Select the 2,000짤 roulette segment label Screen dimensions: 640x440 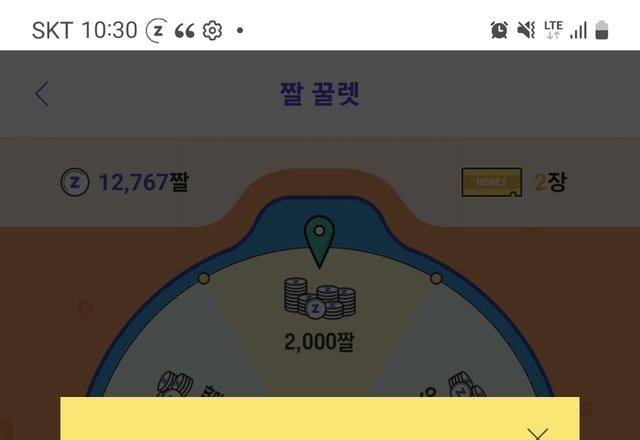coord(320,342)
